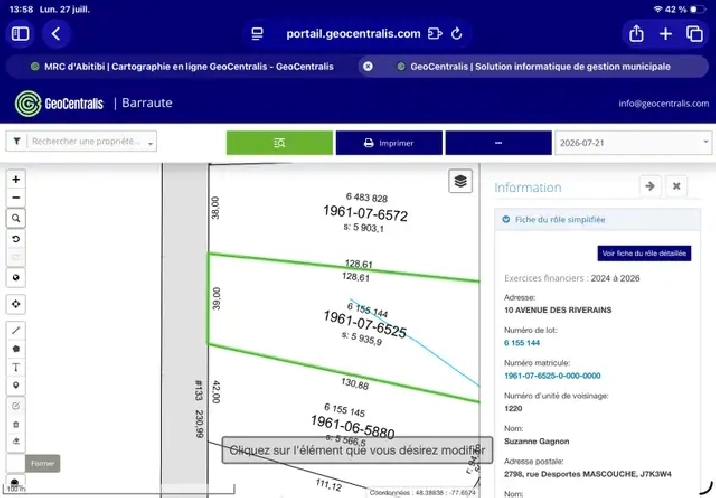Click Voir fiche du rôle détaillée button
Viewport: 716px width, 498px height.
(644, 253)
